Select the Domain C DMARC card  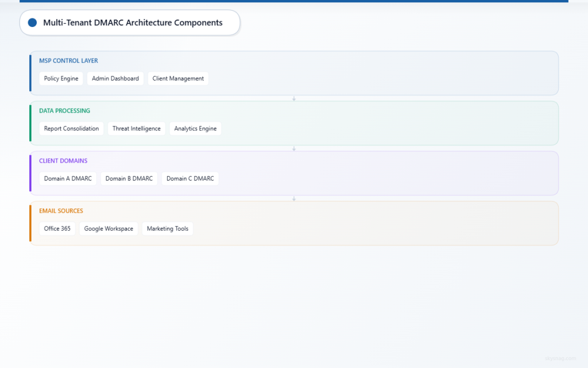[x=189, y=178]
